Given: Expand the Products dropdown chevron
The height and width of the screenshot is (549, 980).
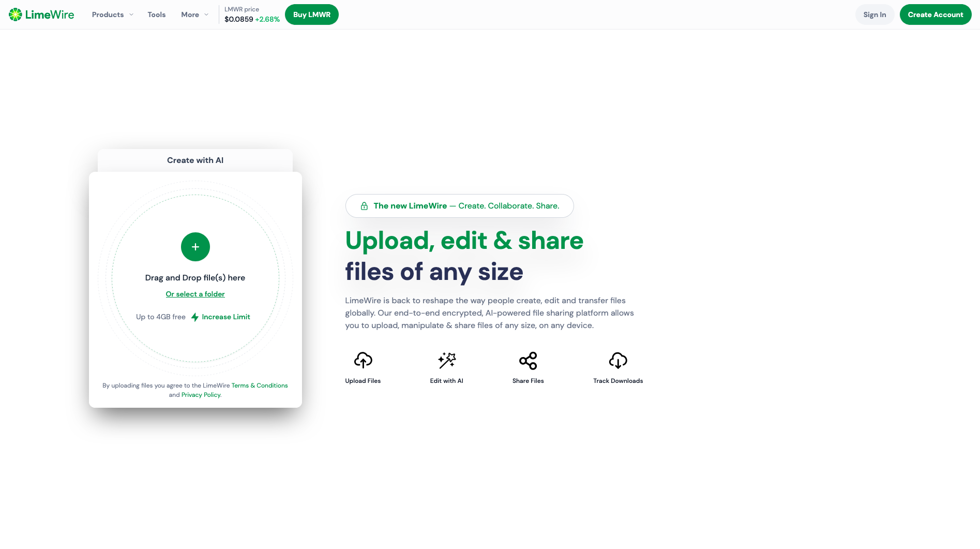Looking at the screenshot, I should pos(131,14).
